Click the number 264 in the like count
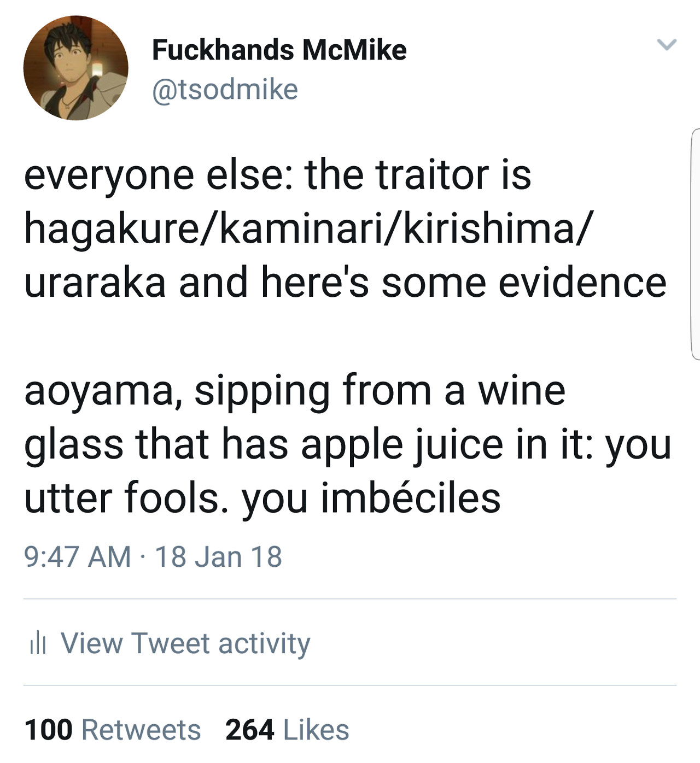 point(249,730)
